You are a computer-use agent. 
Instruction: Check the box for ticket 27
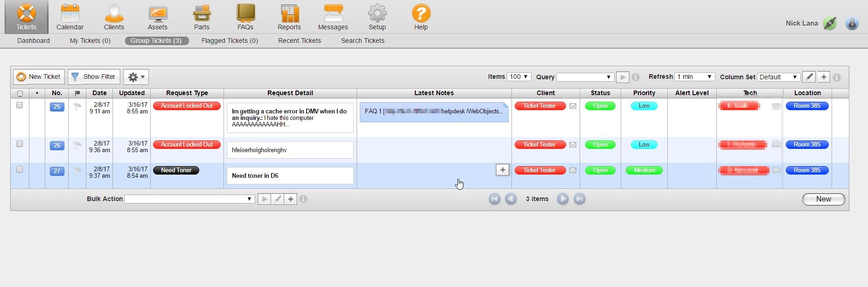20,169
